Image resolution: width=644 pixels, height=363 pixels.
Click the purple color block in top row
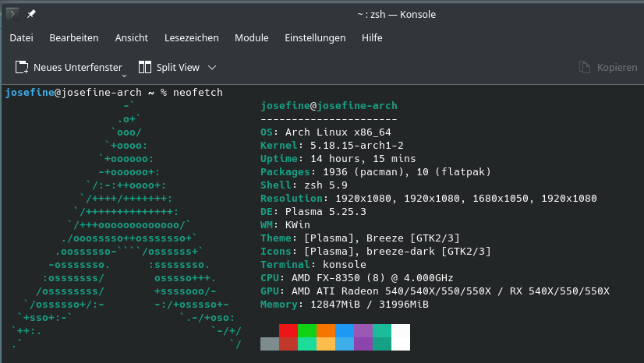(363, 330)
